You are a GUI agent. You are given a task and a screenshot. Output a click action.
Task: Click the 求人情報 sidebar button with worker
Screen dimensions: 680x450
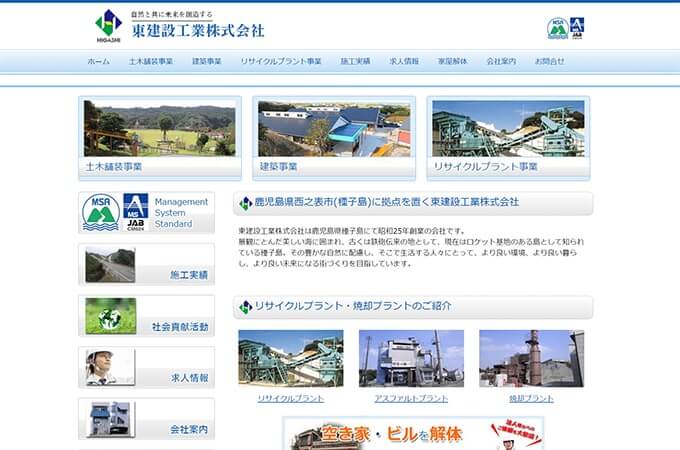point(146,368)
